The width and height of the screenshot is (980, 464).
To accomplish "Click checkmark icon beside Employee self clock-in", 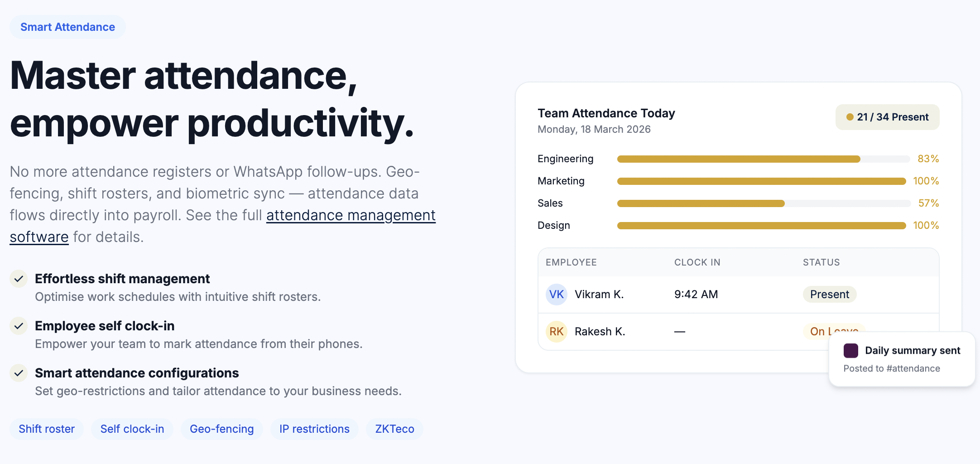I will 19,326.
